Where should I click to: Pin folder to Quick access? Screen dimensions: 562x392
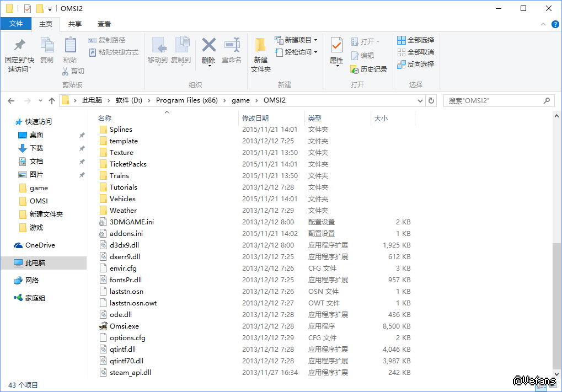19,55
